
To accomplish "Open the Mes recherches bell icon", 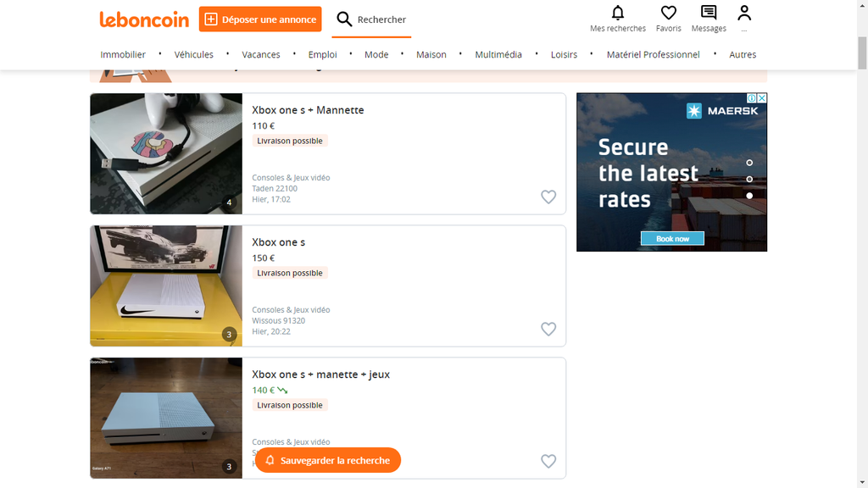I will [618, 14].
